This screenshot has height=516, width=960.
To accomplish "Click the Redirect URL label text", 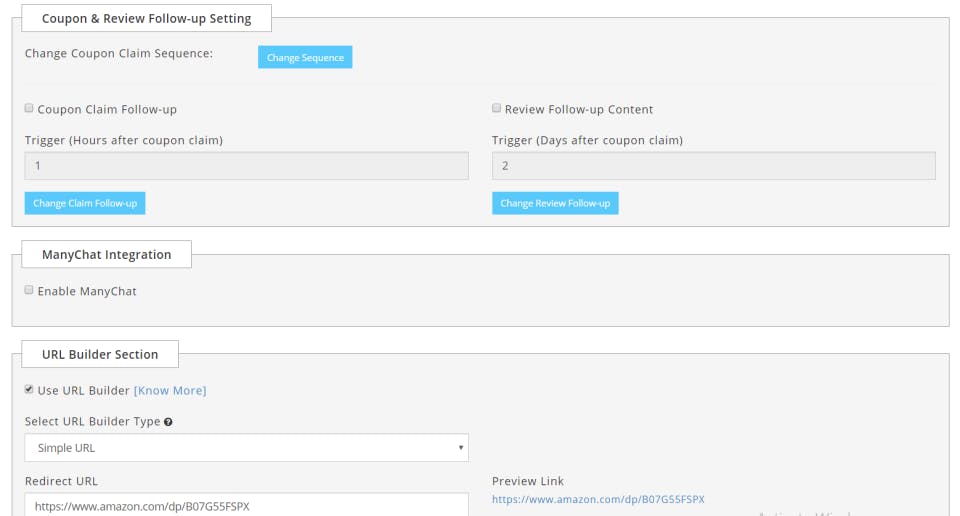I will click(62, 481).
